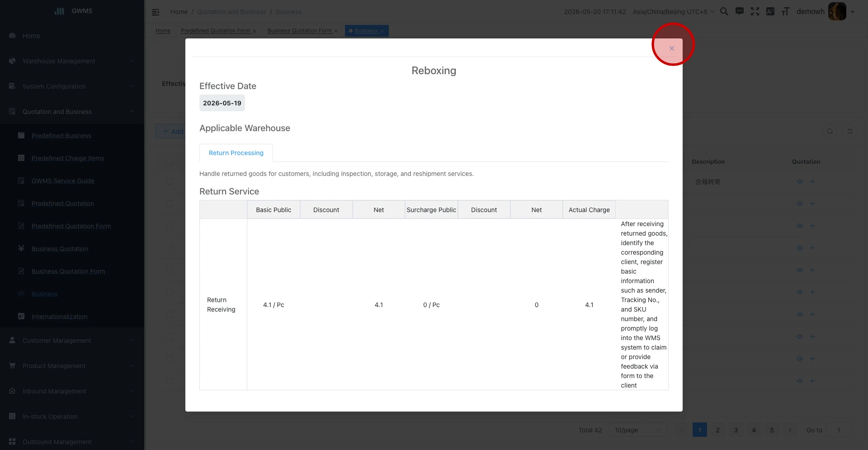Image resolution: width=868 pixels, height=450 pixels.
Task: Select the Return Processing warehouse tab
Action: 236,153
